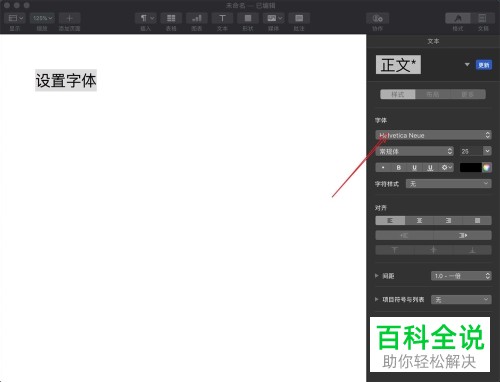Toggle the first font style button before Bold
This screenshot has width=500, height=382.
coord(383,167)
